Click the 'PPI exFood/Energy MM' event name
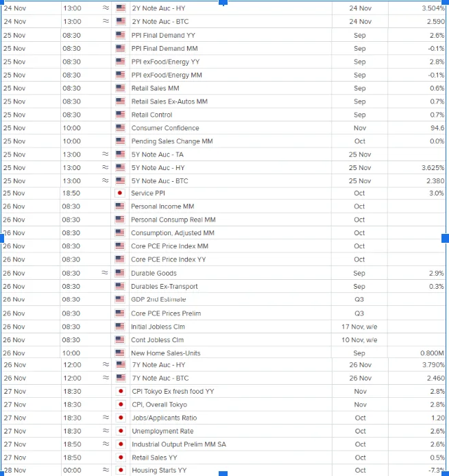 pyautogui.click(x=167, y=75)
